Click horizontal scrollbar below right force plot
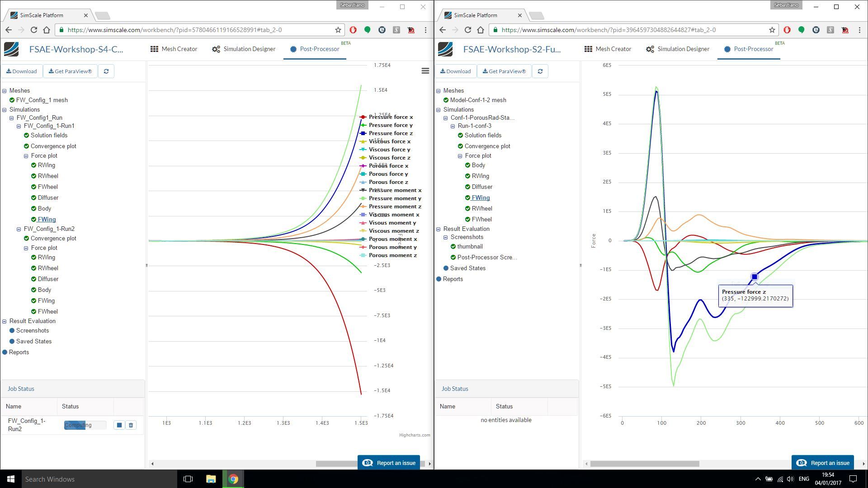The width and height of the screenshot is (868, 488). (x=645, y=464)
